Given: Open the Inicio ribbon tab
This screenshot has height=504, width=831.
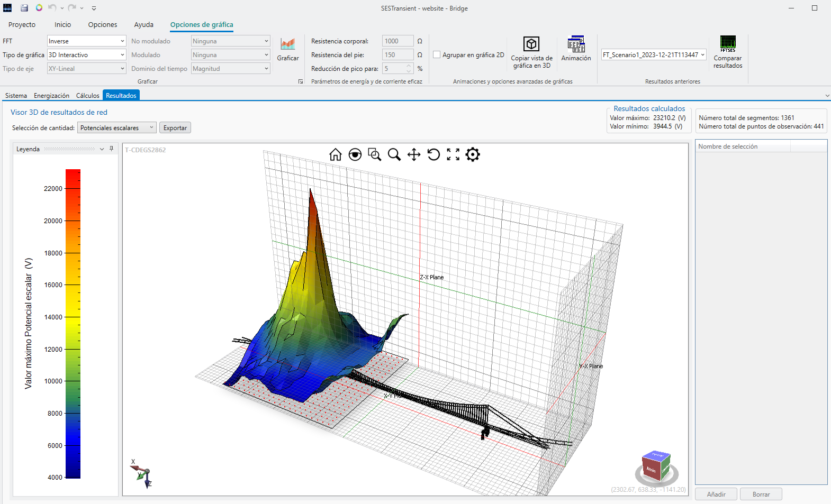Looking at the screenshot, I should click(x=62, y=24).
